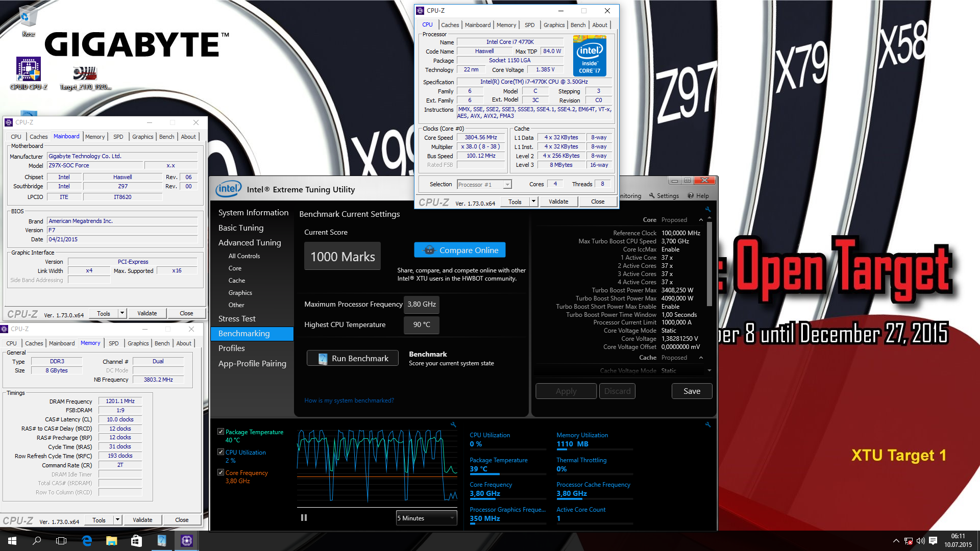Open the Memory tab in the top CPU-Z window

pyautogui.click(x=506, y=25)
